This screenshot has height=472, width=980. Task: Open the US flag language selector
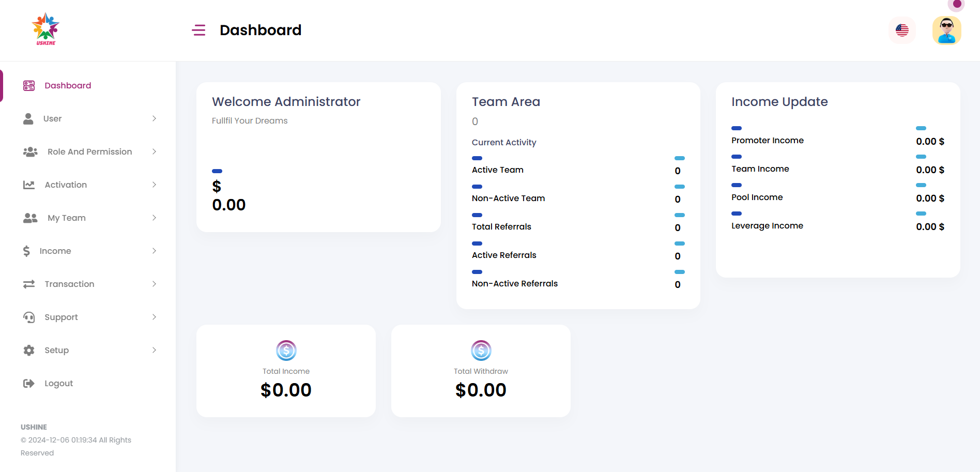(x=902, y=31)
